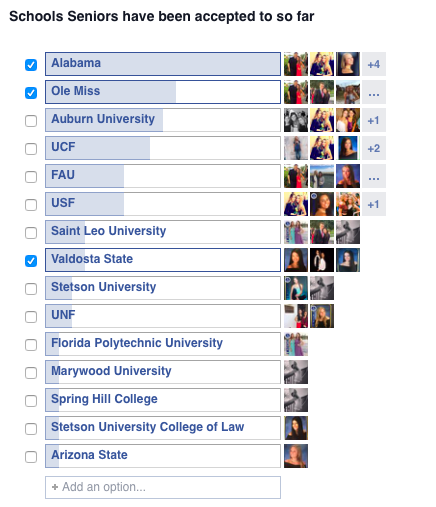Expand +4 more voters for Alabama
The width and height of the screenshot is (436, 507).
pyautogui.click(x=374, y=64)
